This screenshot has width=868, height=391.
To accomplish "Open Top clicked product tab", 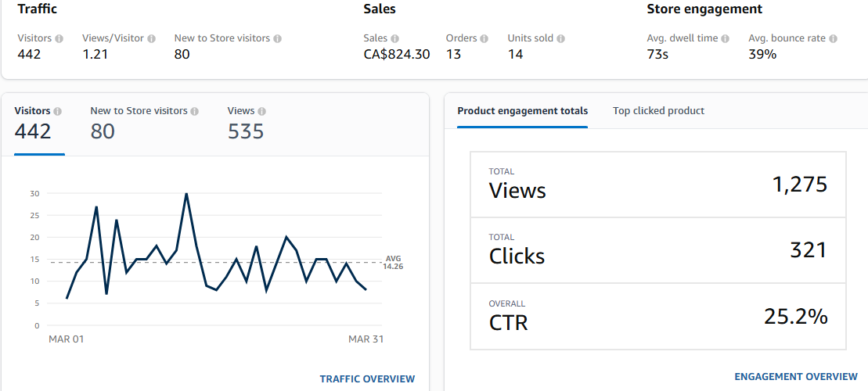I will (659, 110).
